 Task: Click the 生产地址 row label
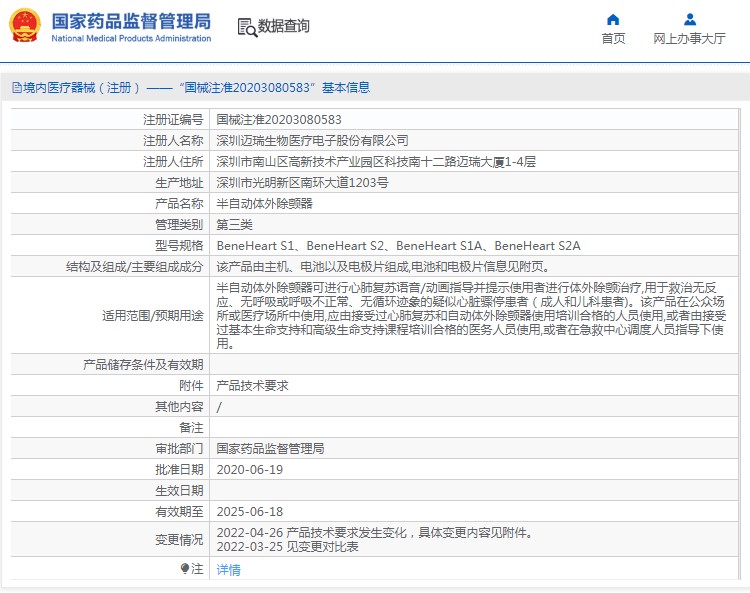[x=179, y=183]
